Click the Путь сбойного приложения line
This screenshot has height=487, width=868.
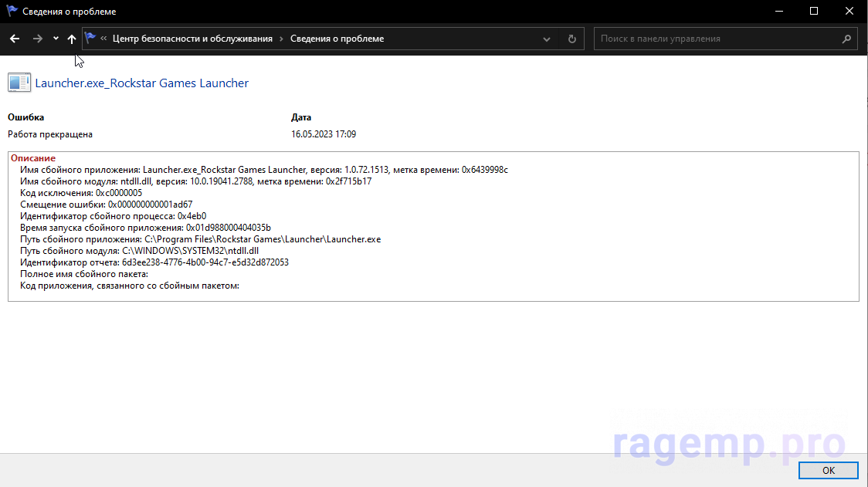click(x=200, y=239)
